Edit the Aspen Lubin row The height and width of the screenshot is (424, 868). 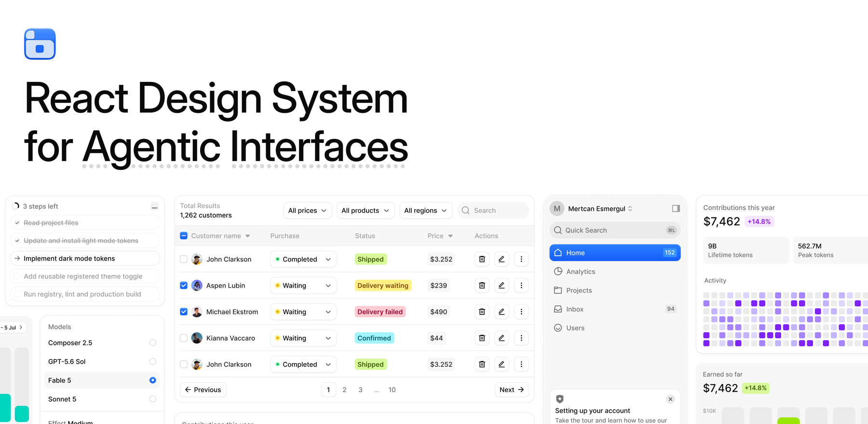coord(502,286)
